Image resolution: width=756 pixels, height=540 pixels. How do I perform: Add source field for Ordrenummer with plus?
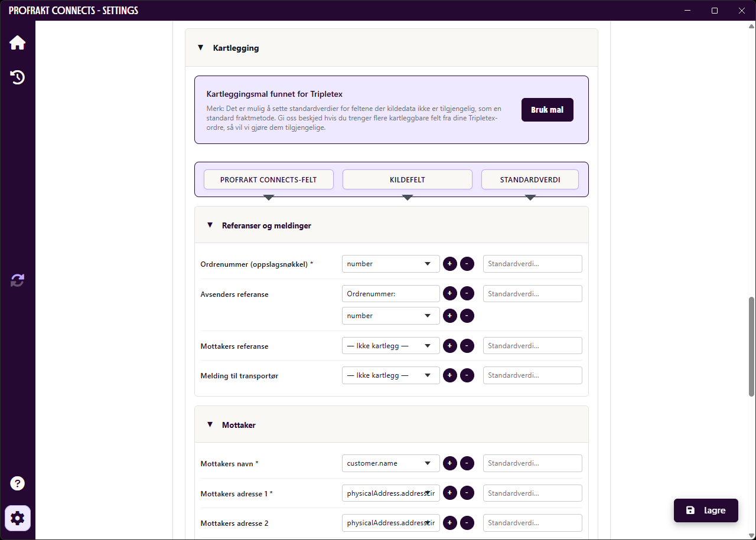pyautogui.click(x=449, y=264)
